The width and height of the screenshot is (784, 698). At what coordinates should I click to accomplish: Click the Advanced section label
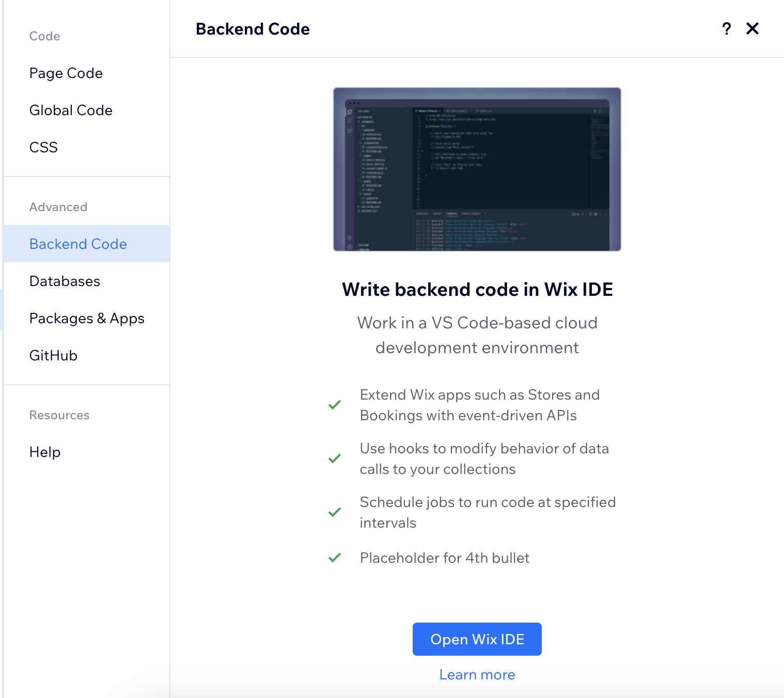[58, 207]
